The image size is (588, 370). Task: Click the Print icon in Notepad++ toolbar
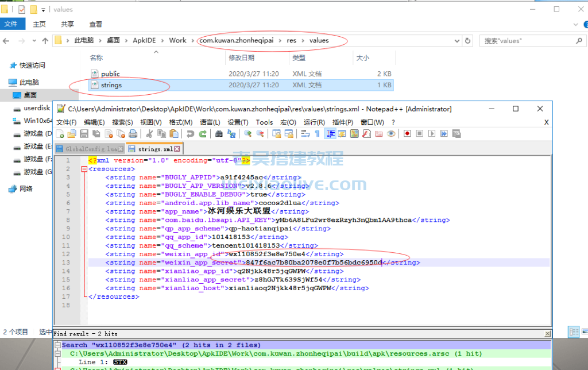(133, 134)
